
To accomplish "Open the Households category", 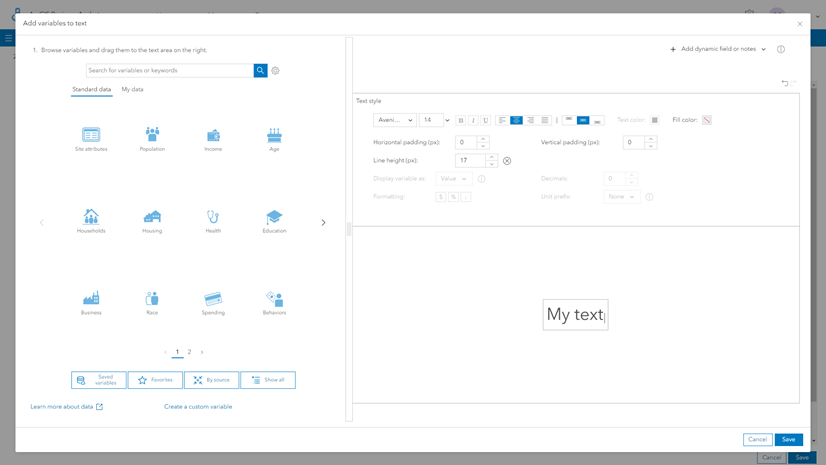I will (91, 221).
